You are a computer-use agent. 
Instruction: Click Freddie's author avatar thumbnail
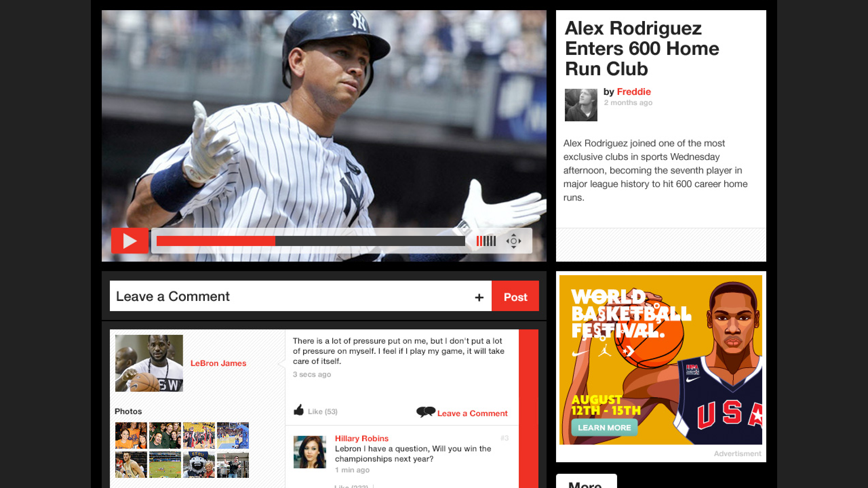point(581,105)
